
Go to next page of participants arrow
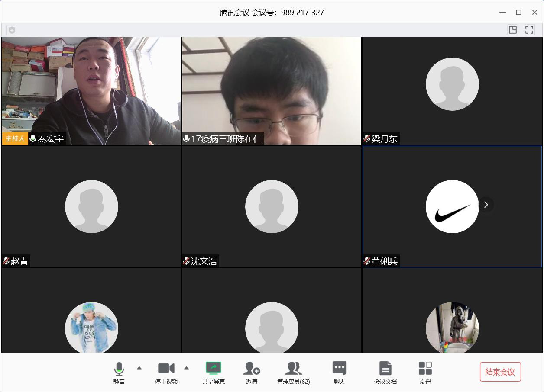coord(486,205)
